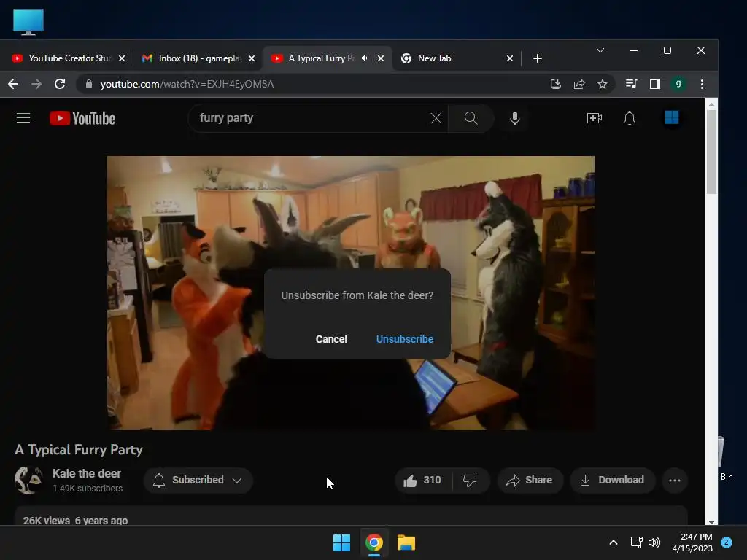Open the tray network display icon

636,542
